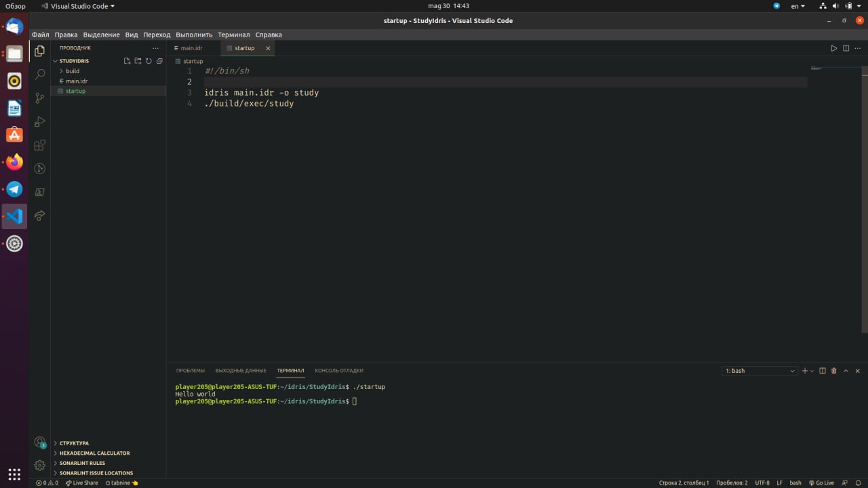
Task: Switch to the main.idr editor tab
Action: point(191,48)
